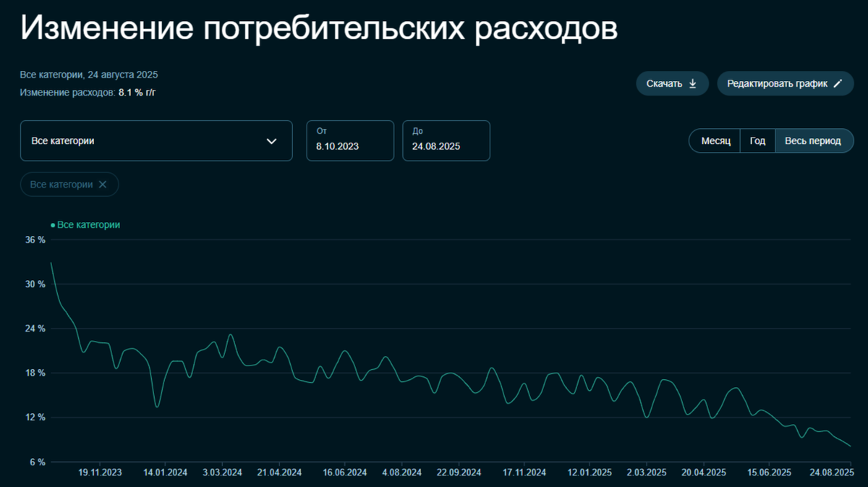
Task: Click Все категории, 24 августа 2025 subtitle
Action: coord(89,75)
